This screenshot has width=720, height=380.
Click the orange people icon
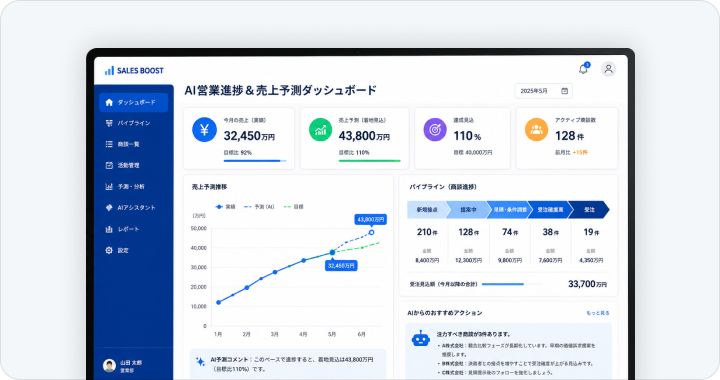coord(536,129)
